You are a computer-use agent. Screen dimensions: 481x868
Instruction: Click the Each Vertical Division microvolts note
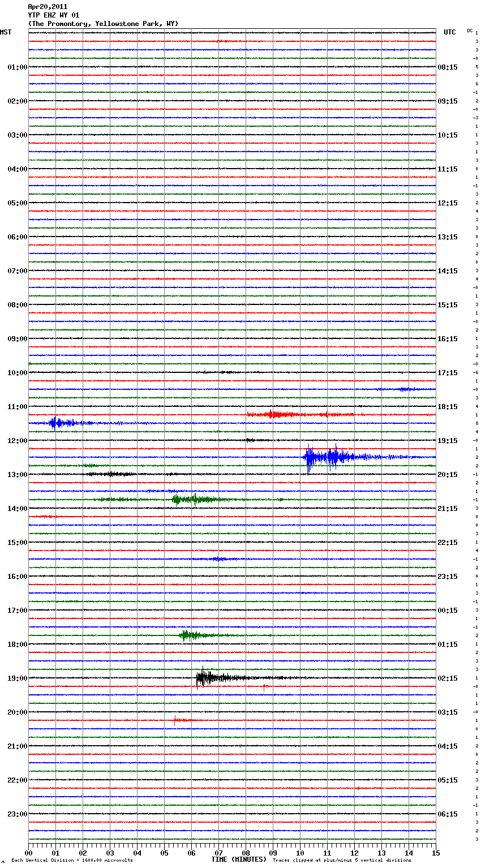tap(72, 861)
